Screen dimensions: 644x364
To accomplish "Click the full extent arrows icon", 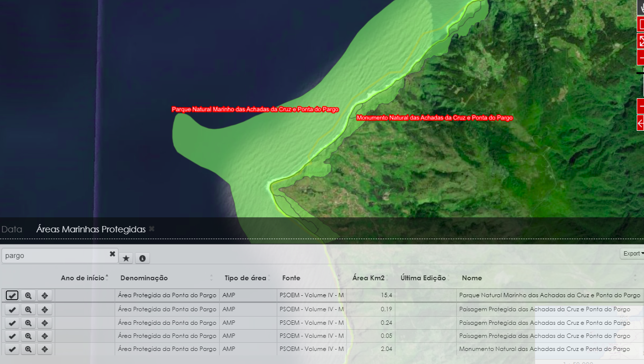I will (x=641, y=41).
